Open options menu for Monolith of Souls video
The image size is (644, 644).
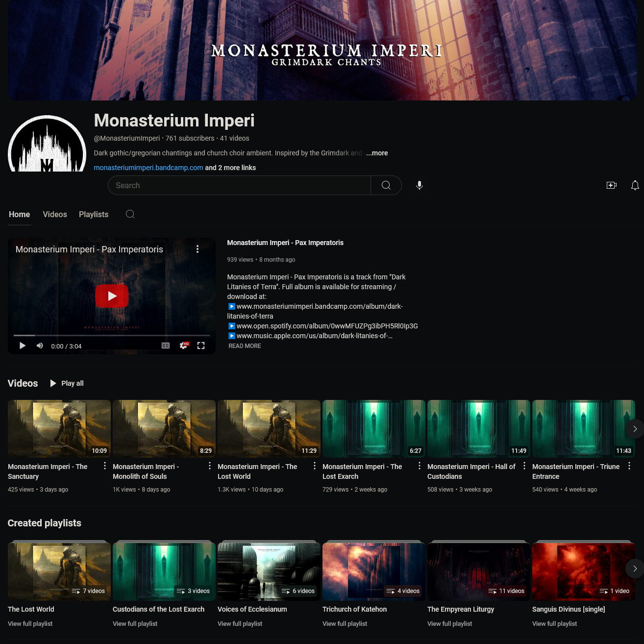pos(210,466)
